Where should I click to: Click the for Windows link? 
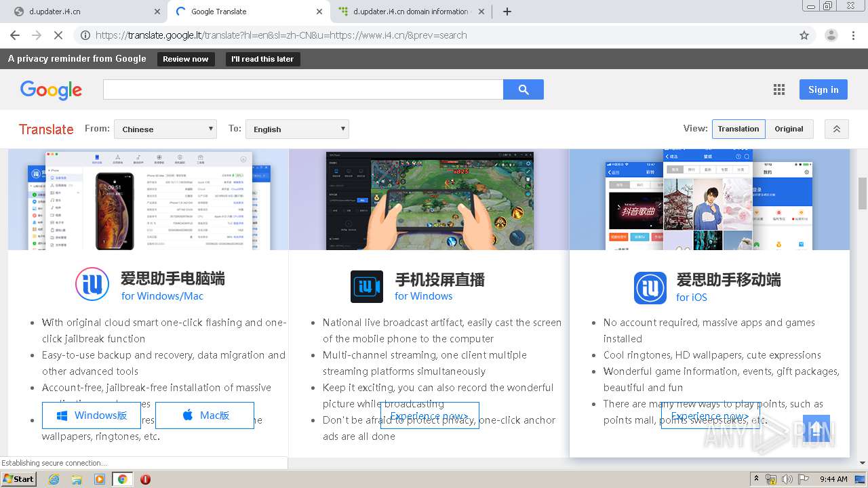coord(424,296)
